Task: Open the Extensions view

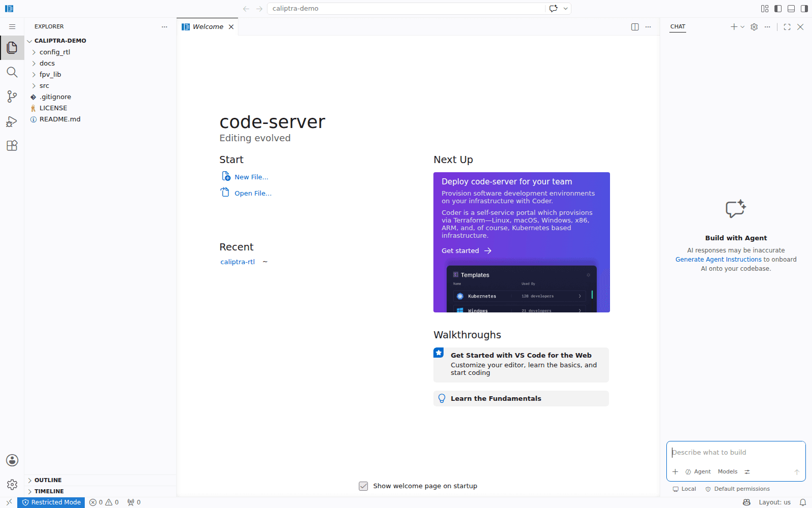Action: click(12, 145)
